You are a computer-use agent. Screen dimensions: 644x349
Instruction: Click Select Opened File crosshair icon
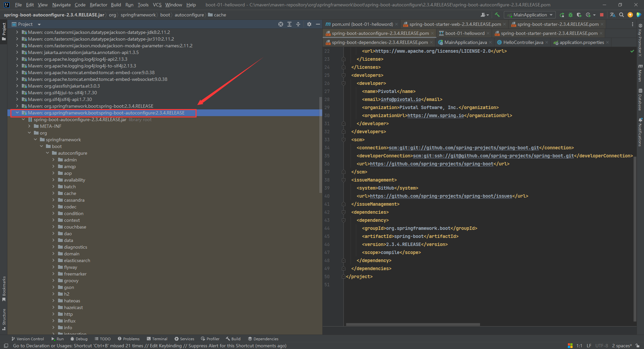pos(281,24)
